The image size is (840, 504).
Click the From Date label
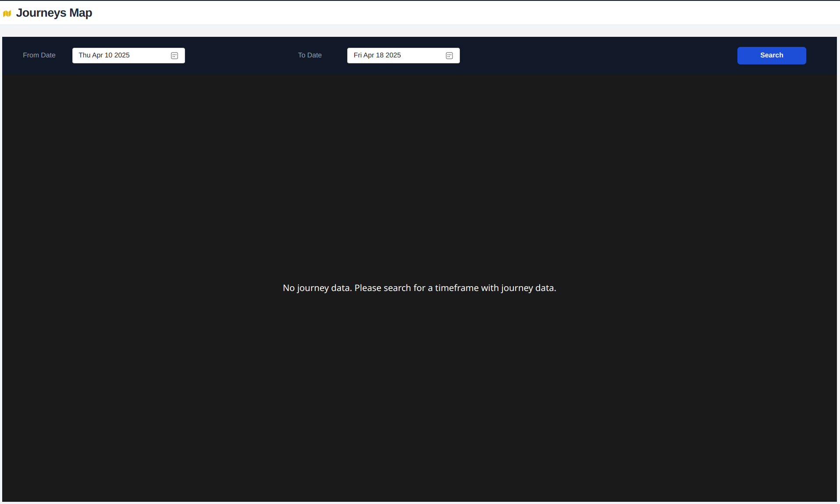click(x=39, y=55)
